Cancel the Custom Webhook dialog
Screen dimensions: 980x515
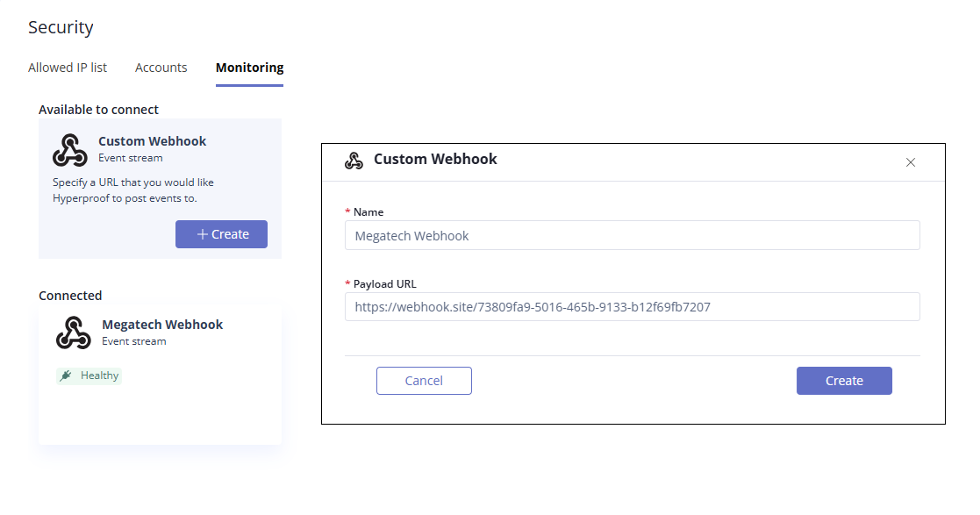coord(424,381)
